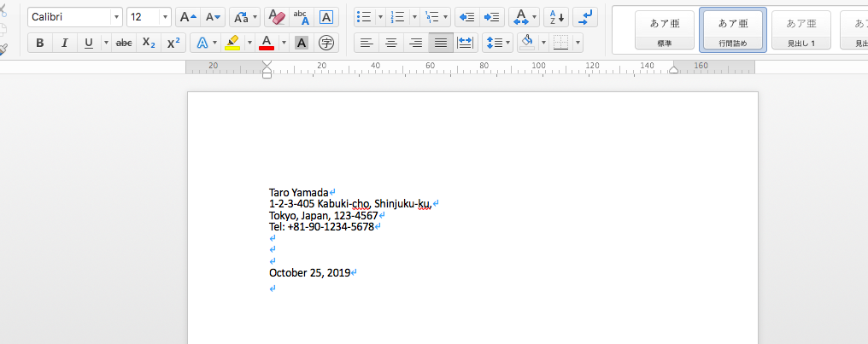The width and height of the screenshot is (868, 344).
Task: Sort text A to Z
Action: point(555,17)
